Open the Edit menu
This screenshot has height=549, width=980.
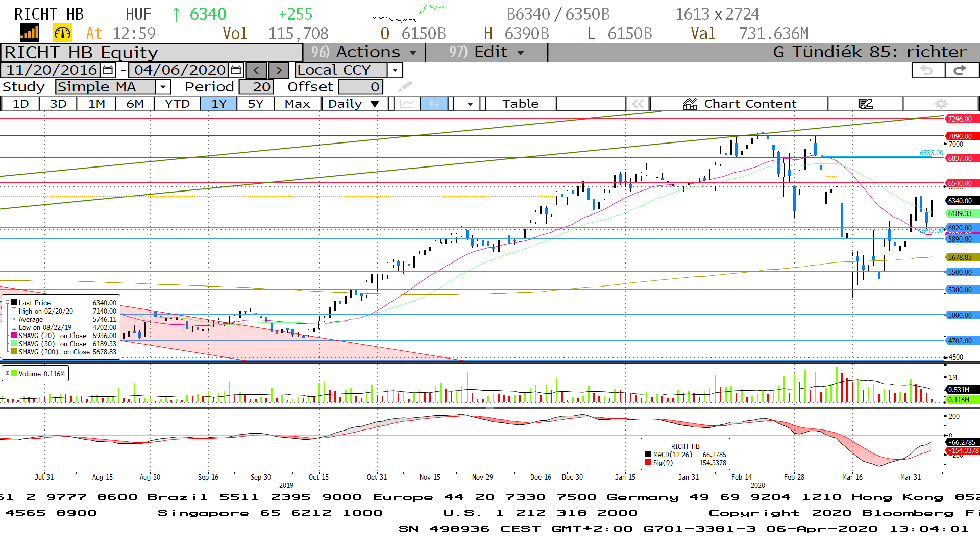[486, 52]
